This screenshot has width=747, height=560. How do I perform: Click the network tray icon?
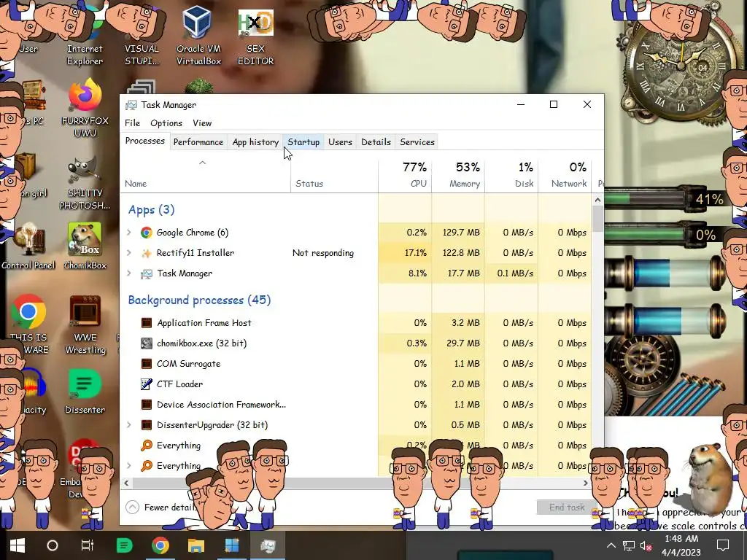(x=628, y=545)
